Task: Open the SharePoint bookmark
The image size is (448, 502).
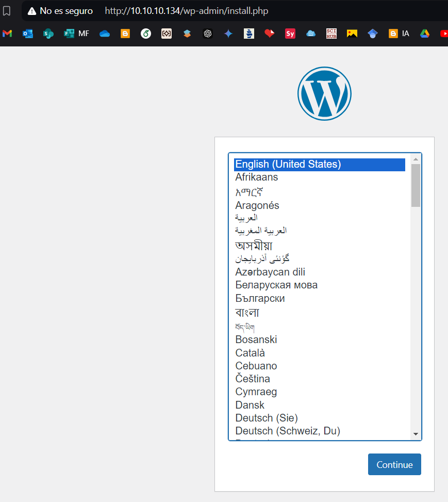Action: coord(48,34)
